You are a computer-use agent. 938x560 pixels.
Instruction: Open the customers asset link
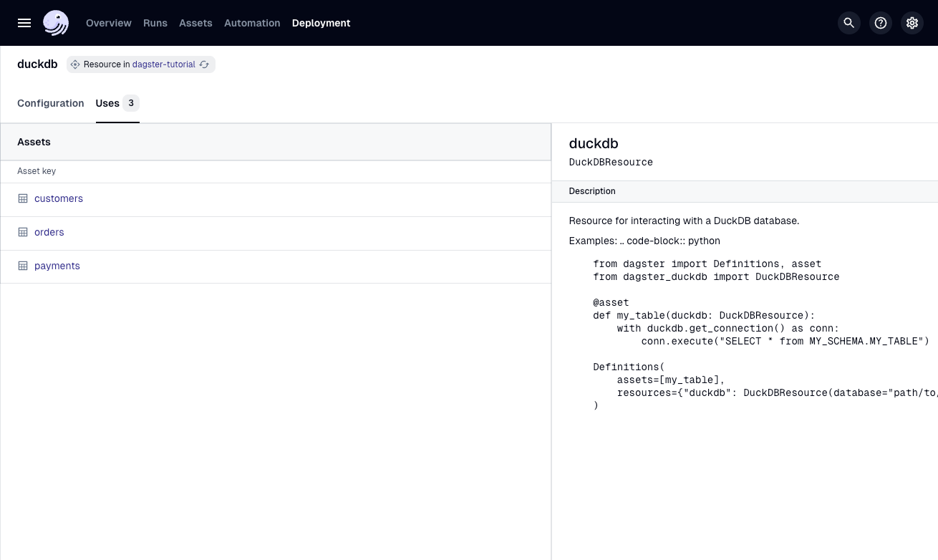coord(59,198)
